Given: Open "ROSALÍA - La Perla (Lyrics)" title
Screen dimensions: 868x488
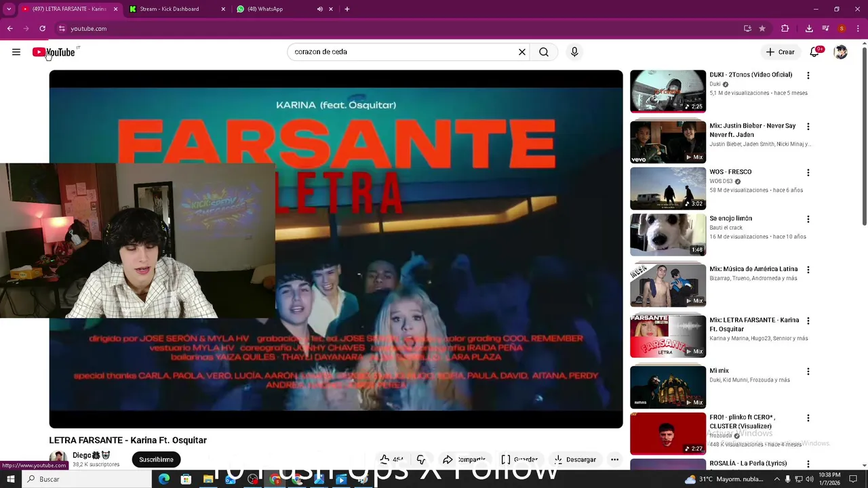Looking at the screenshot, I should (x=748, y=464).
